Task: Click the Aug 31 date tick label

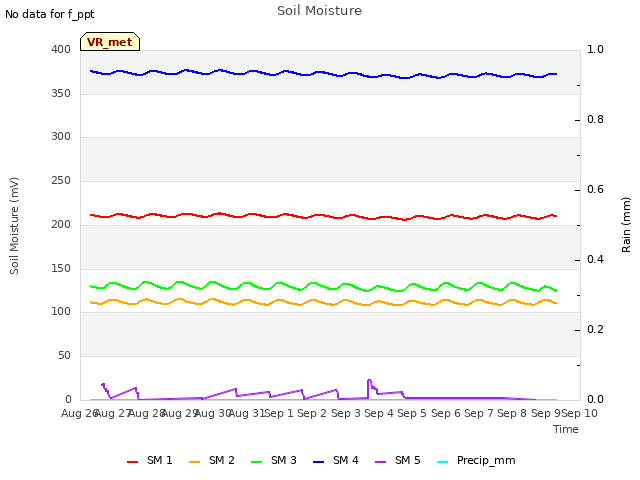Action: coord(247,414)
